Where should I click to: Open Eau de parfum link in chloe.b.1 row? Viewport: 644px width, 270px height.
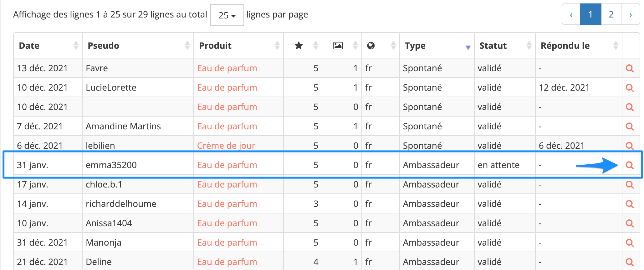tap(227, 185)
